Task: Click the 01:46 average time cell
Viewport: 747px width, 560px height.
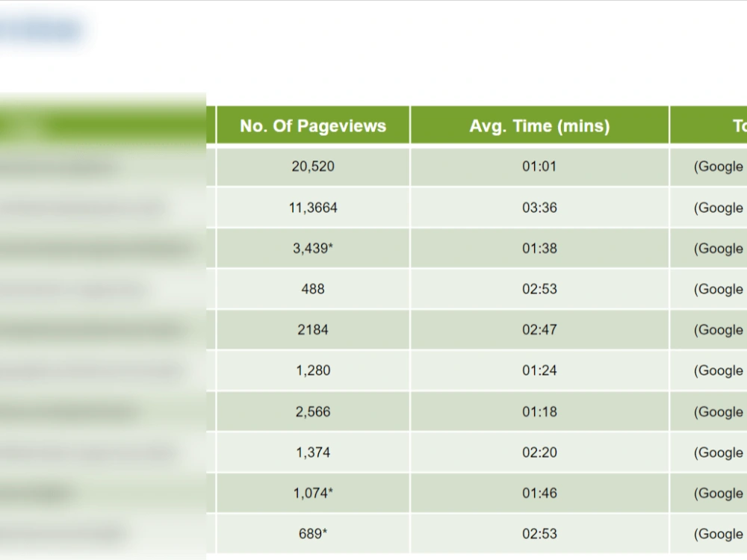Action: coord(539,494)
